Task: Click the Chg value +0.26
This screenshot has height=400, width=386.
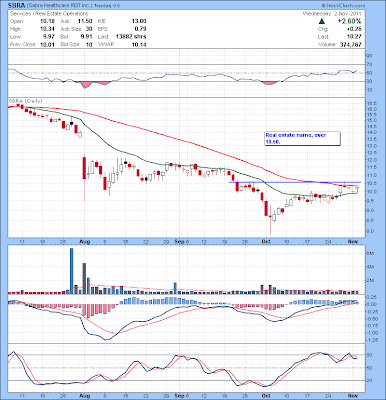Action: pos(354,29)
